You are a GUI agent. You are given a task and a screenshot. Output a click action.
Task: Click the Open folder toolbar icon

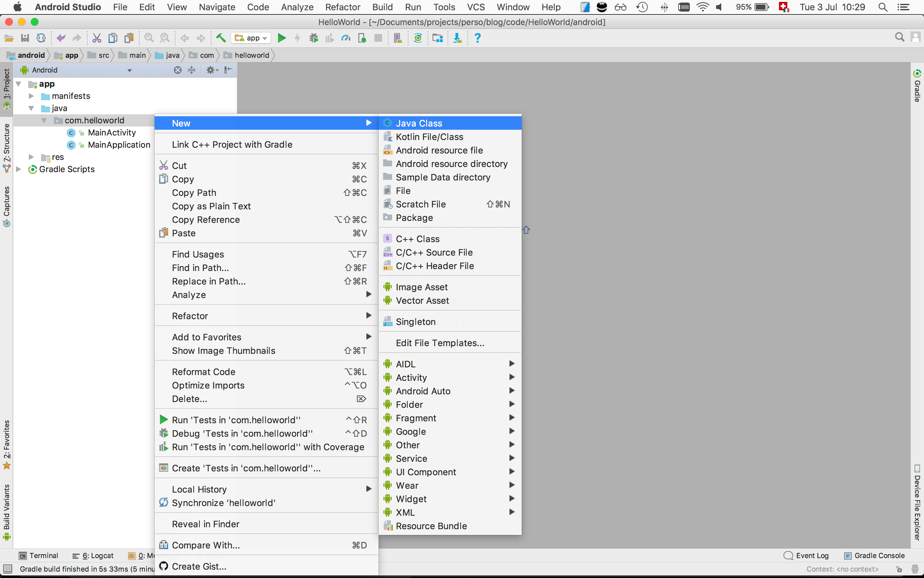coord(9,38)
